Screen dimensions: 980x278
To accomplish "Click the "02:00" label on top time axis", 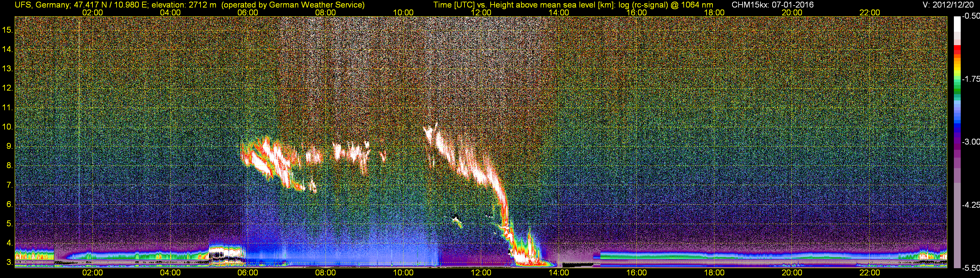I will [92, 12].
